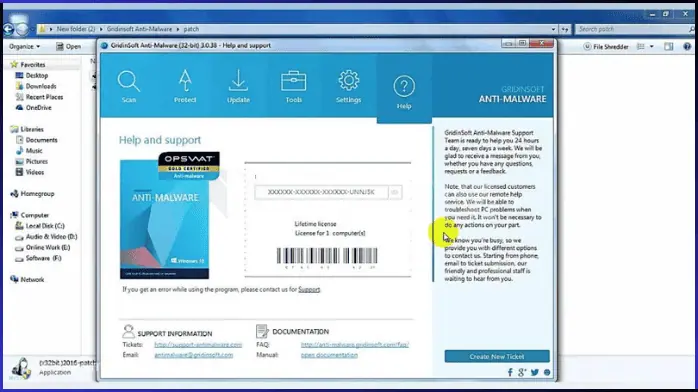Click the OPSWAT Gold Certified badge
The width and height of the screenshot is (698, 392).
(189, 166)
